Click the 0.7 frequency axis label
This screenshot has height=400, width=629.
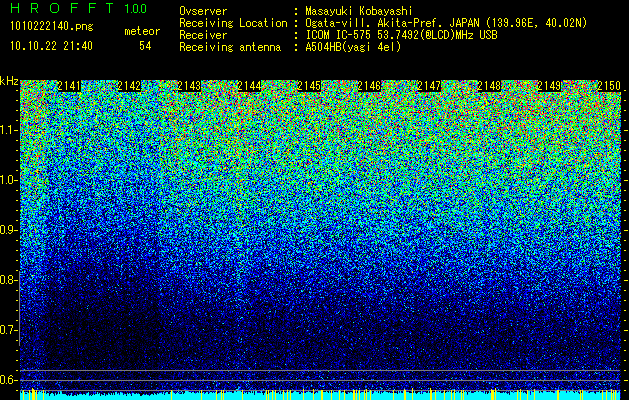pyautogui.click(x=9, y=330)
